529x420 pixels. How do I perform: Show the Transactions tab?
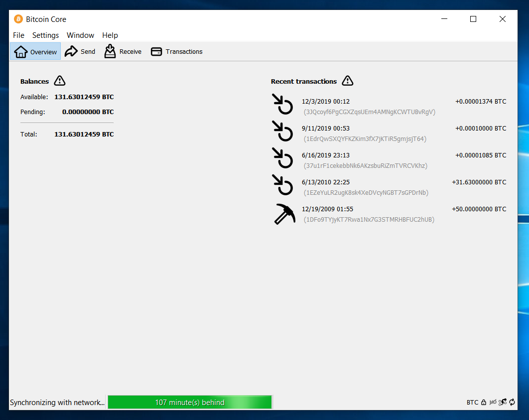177,51
